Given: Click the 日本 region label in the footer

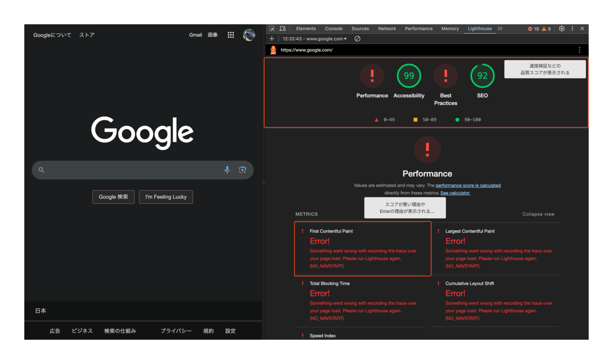Looking at the screenshot, I should [x=41, y=310].
